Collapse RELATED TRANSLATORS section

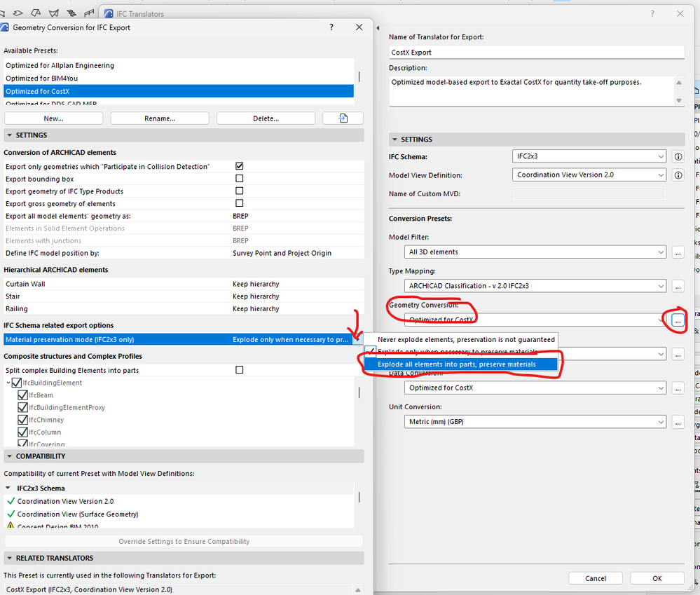(x=9, y=558)
